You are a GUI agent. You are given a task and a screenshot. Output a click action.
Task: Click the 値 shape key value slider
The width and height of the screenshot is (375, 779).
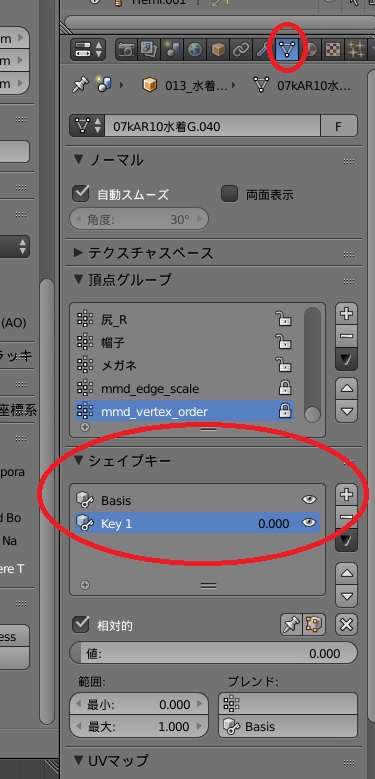click(214, 653)
